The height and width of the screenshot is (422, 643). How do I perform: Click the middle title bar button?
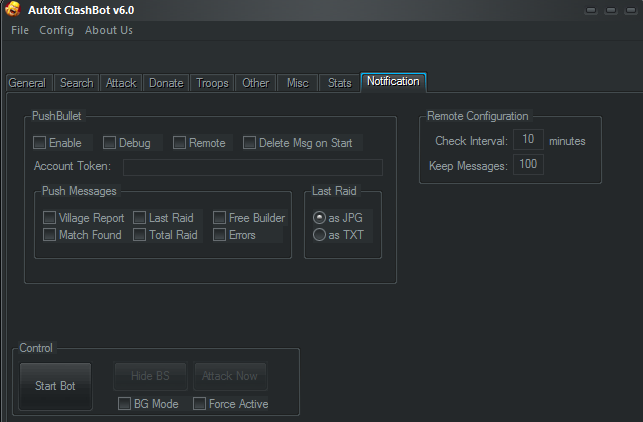611,10
